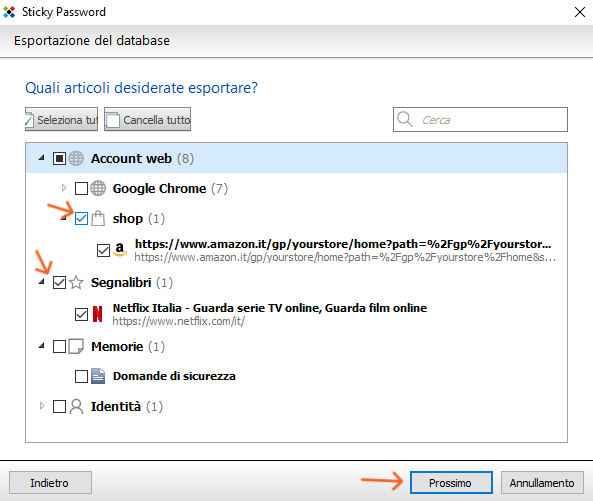Check the Domande di sicurezza checkbox
This screenshot has height=501, width=593.
point(81,376)
